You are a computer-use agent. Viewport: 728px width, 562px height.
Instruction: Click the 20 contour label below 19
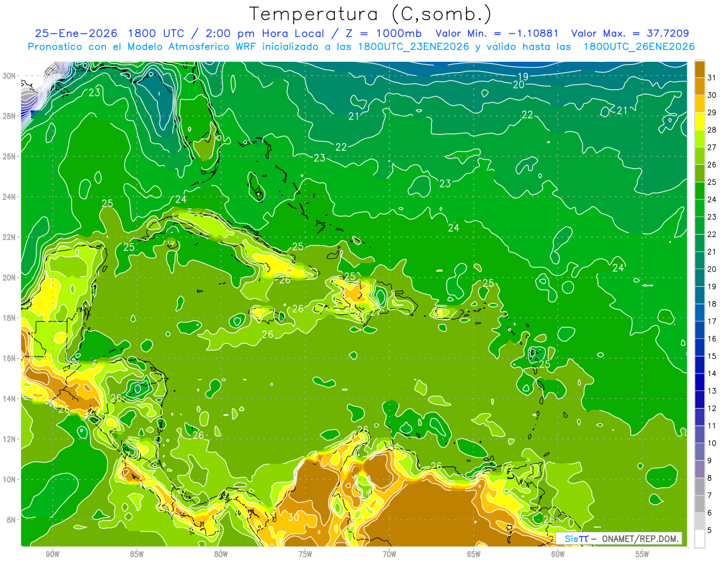(518, 85)
